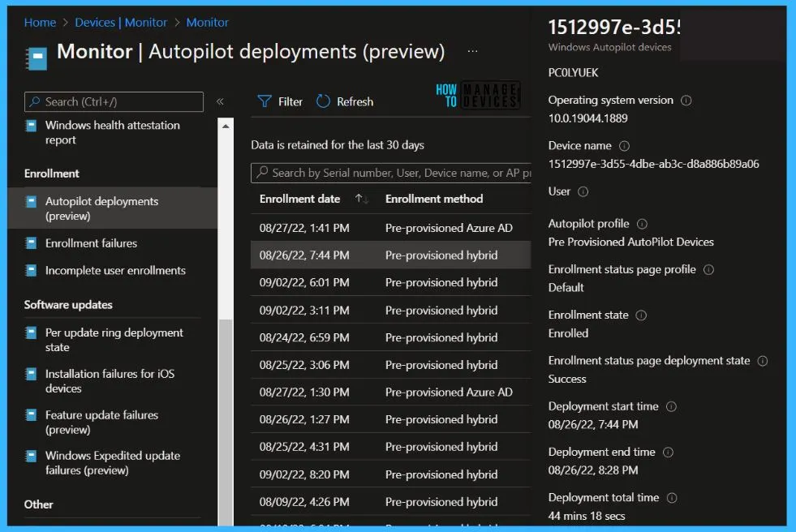The width and height of the screenshot is (796, 532).
Task: Collapse the sidebar with double chevron
Action: (x=221, y=101)
